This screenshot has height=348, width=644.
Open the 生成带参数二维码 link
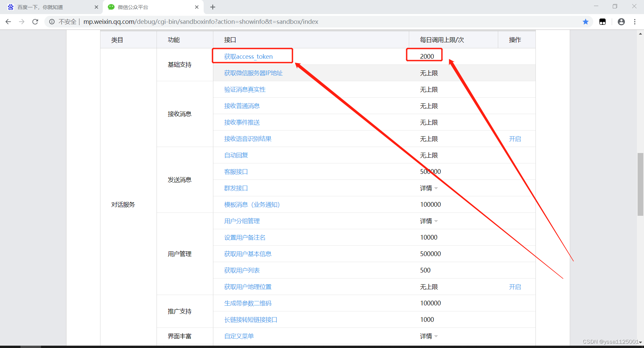click(x=248, y=303)
